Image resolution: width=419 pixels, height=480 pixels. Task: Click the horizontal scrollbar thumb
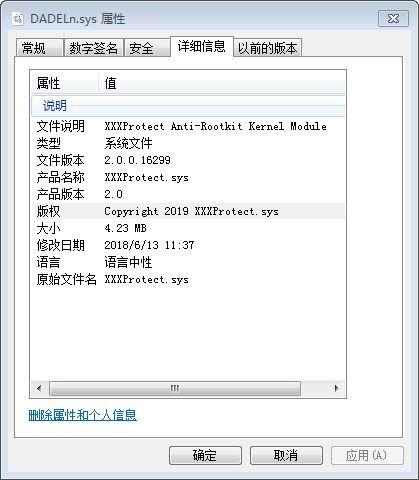point(175,388)
